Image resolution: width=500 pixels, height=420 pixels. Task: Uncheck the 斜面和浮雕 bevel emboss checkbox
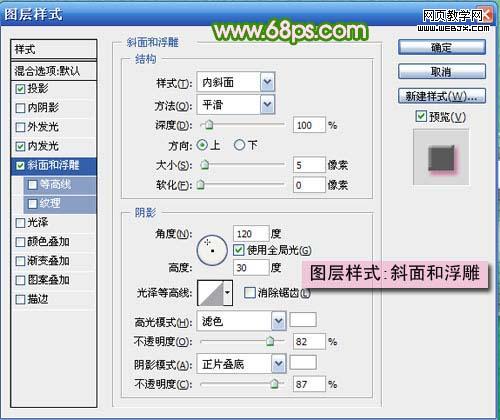[x=20, y=165]
